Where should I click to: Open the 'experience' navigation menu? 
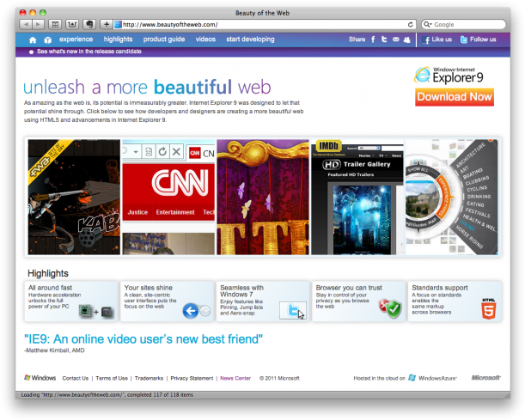[x=76, y=40]
